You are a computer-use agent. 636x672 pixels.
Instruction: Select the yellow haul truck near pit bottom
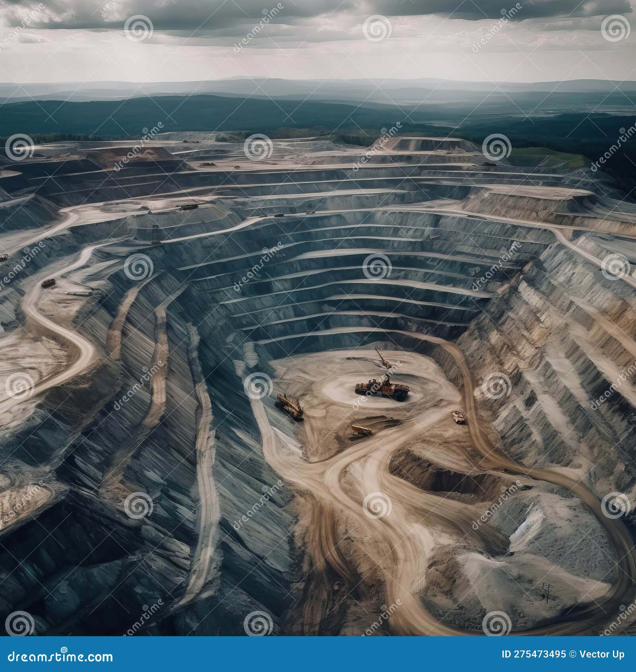[x=361, y=429]
